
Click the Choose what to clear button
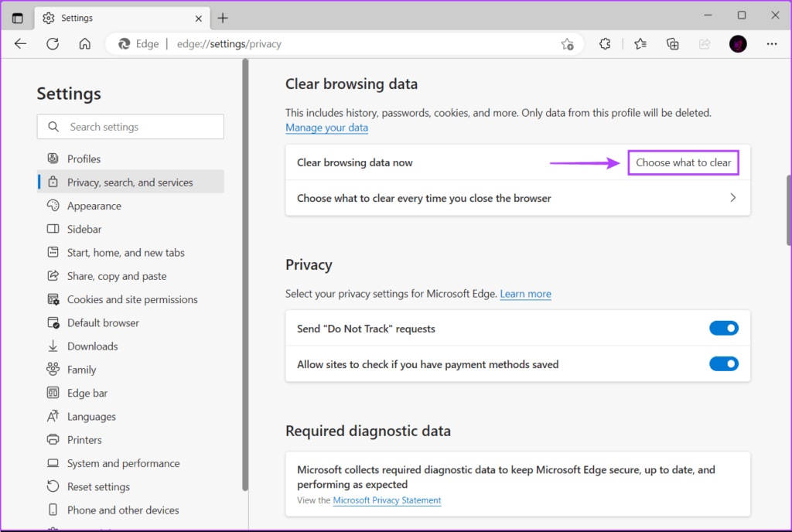click(x=683, y=162)
